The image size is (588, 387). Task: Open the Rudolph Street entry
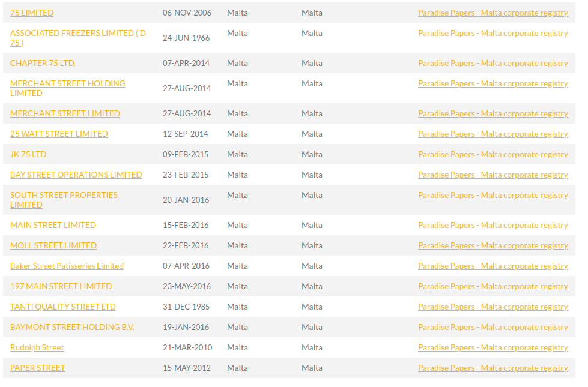(x=37, y=347)
